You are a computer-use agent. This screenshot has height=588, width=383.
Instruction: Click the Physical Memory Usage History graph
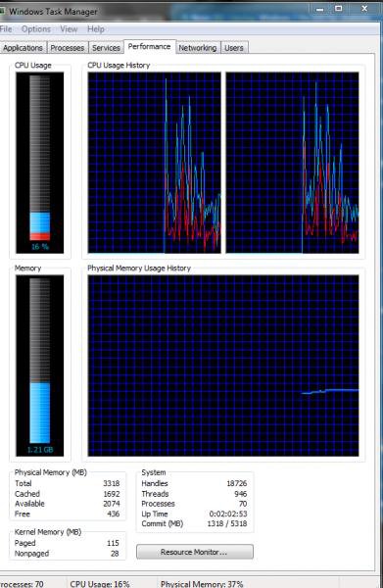(223, 366)
